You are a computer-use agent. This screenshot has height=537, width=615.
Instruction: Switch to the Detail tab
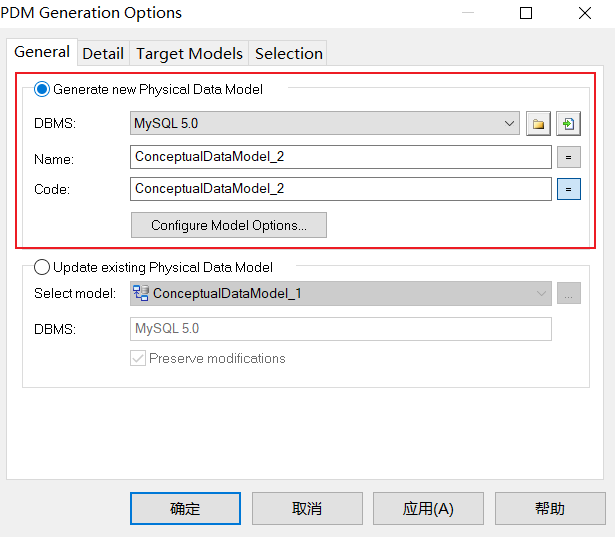[x=103, y=53]
